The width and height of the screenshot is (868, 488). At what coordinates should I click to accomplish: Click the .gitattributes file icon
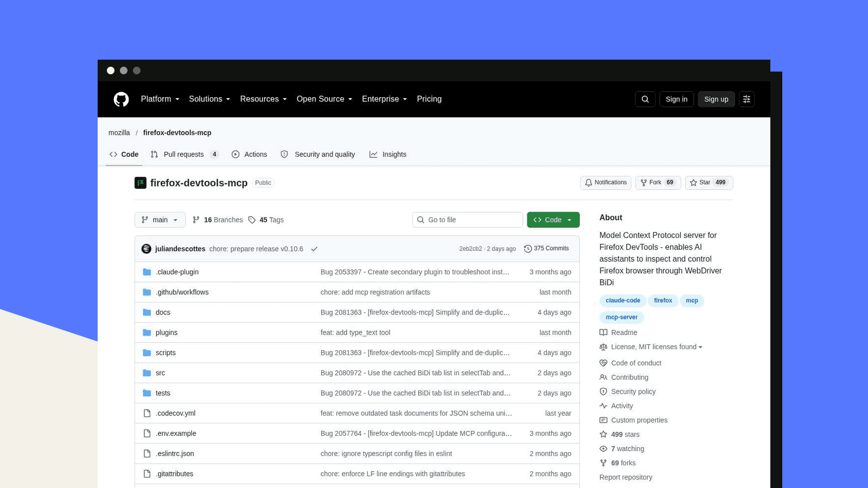pos(147,474)
